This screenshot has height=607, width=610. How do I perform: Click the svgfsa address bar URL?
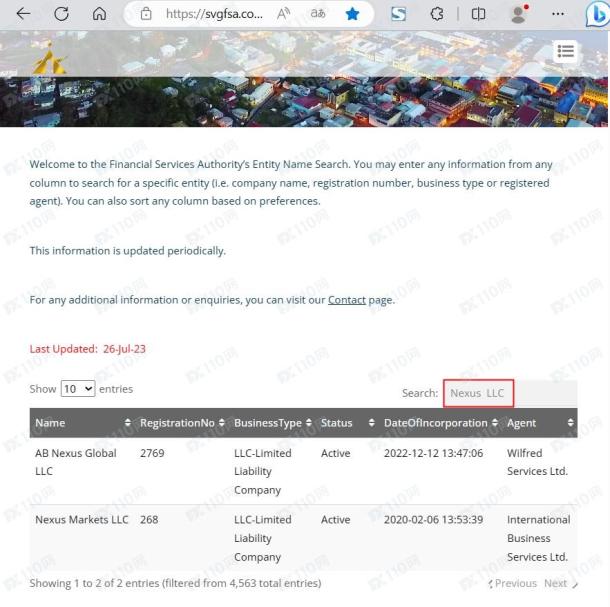tap(214, 14)
